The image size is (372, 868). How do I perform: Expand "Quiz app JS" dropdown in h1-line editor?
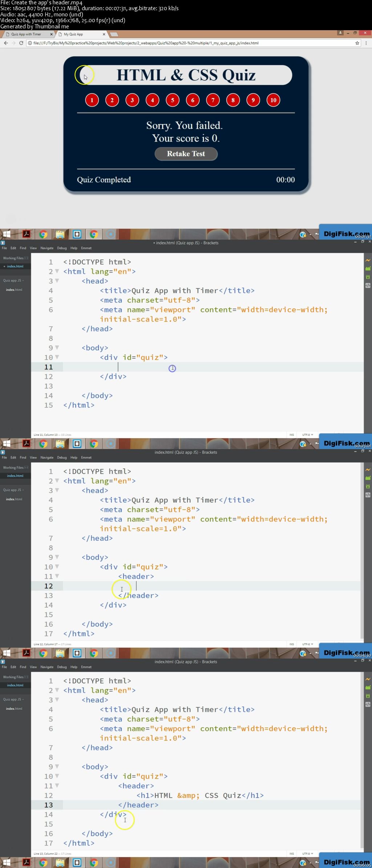click(13, 699)
